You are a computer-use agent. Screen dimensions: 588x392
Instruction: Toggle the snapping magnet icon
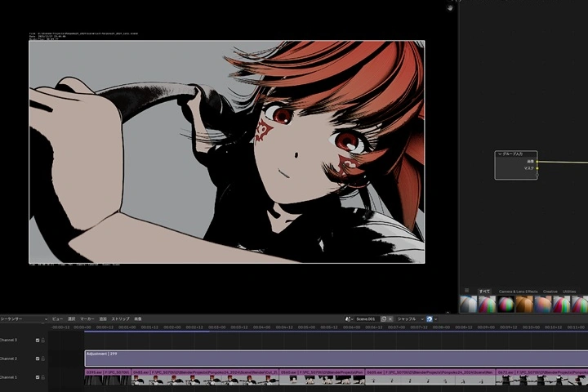tap(430, 318)
